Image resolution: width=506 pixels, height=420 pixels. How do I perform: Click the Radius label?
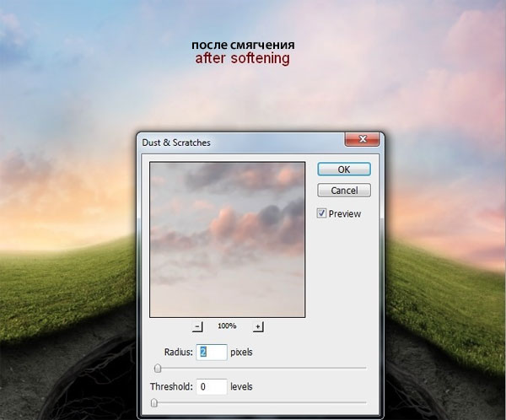(179, 352)
